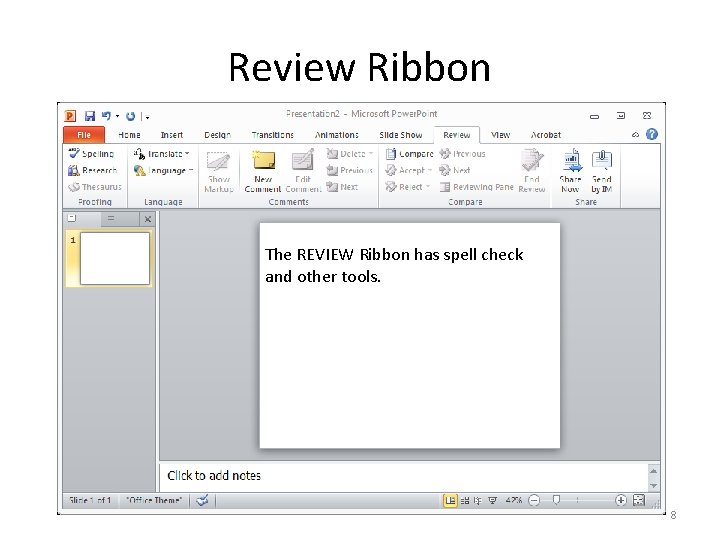The image size is (720, 540).
Task: Open the View tab
Action: (x=500, y=135)
